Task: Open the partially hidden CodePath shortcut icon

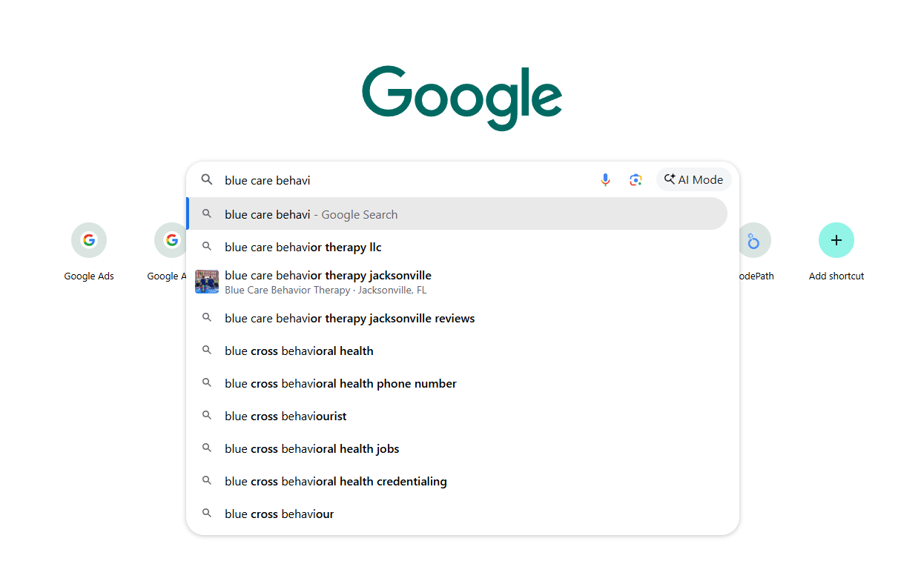Action: click(755, 240)
